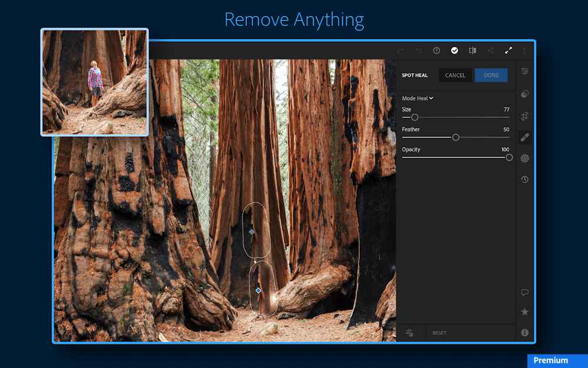Open the light adjustments panel
This screenshot has width=588, height=368.
524,72
